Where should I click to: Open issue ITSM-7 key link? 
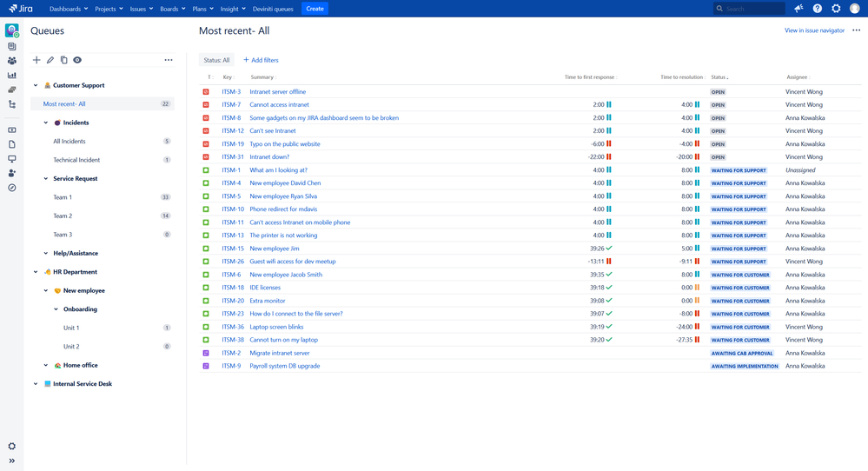[x=231, y=104]
